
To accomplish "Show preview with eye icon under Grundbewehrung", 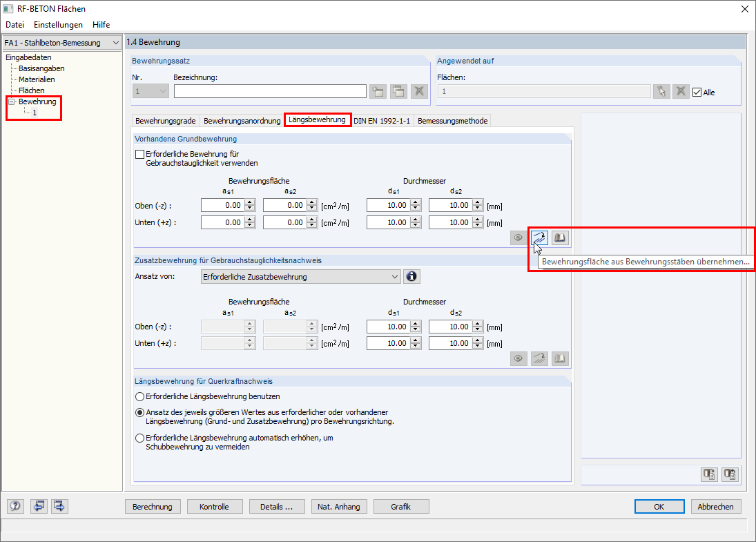I will 518,238.
